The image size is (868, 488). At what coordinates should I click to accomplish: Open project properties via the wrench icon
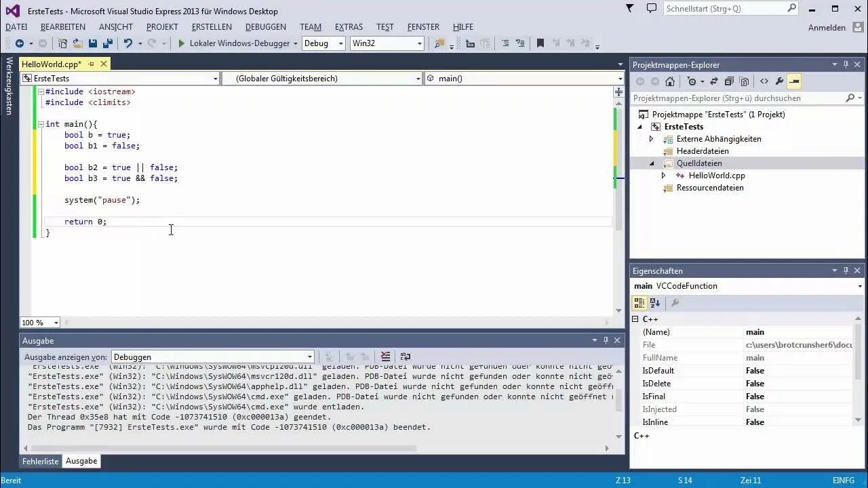point(779,81)
